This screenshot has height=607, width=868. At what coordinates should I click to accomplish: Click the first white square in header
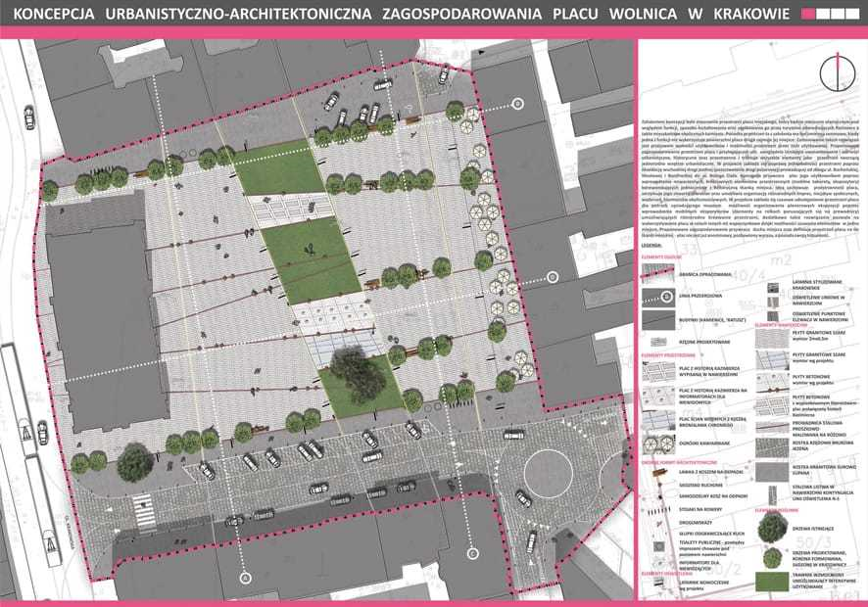pos(824,15)
